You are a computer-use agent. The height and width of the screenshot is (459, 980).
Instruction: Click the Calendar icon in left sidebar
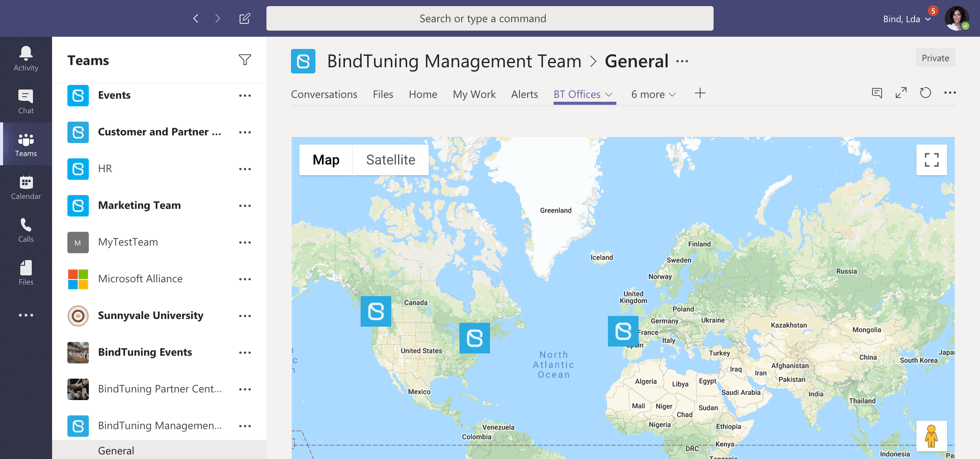[x=26, y=187]
